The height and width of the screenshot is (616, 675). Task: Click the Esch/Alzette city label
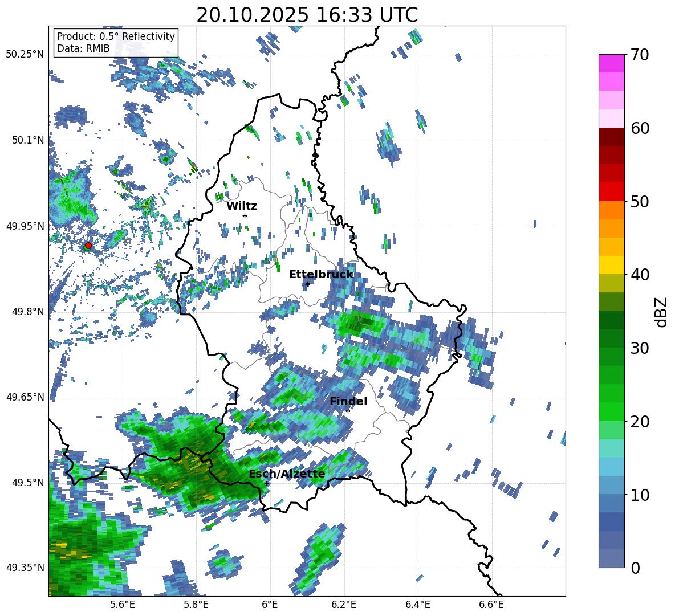coord(287,474)
